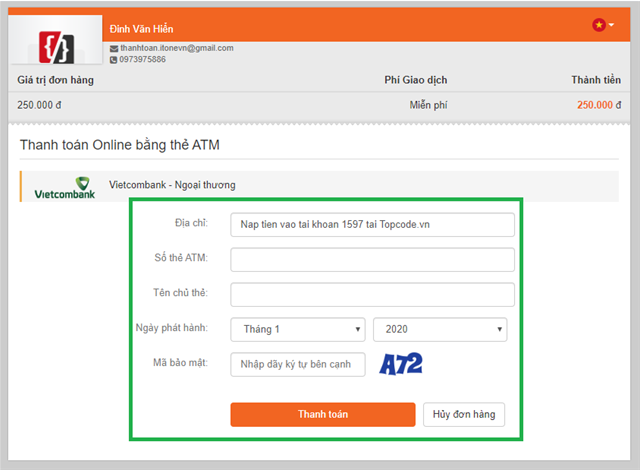Click the orange 250.000 đ total amount
The height and width of the screenshot is (470, 640).
(599, 105)
